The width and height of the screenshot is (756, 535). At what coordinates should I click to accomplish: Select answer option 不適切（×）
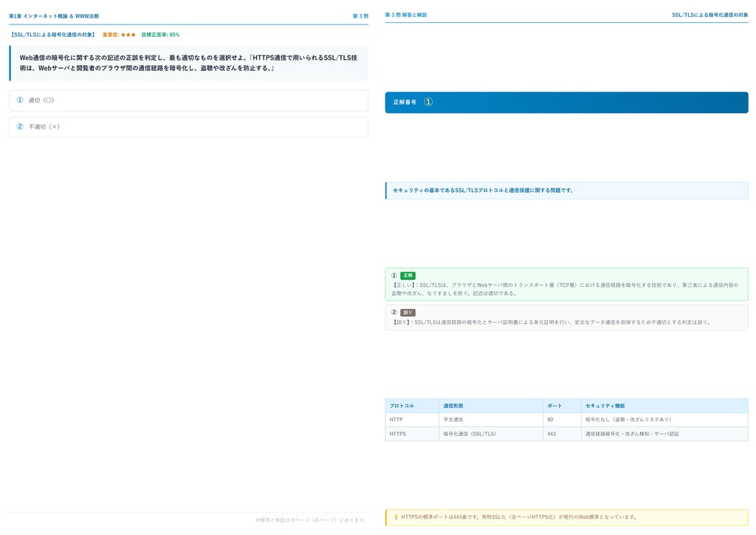[x=188, y=127]
